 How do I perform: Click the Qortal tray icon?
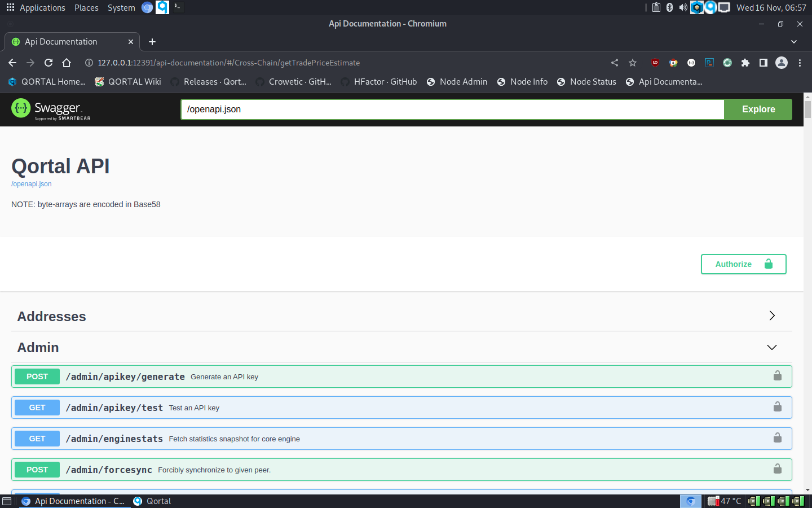[x=710, y=7]
